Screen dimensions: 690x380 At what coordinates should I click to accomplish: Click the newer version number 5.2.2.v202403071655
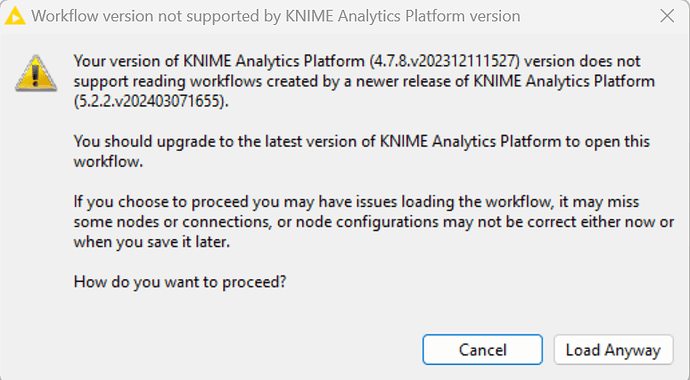tap(150, 102)
